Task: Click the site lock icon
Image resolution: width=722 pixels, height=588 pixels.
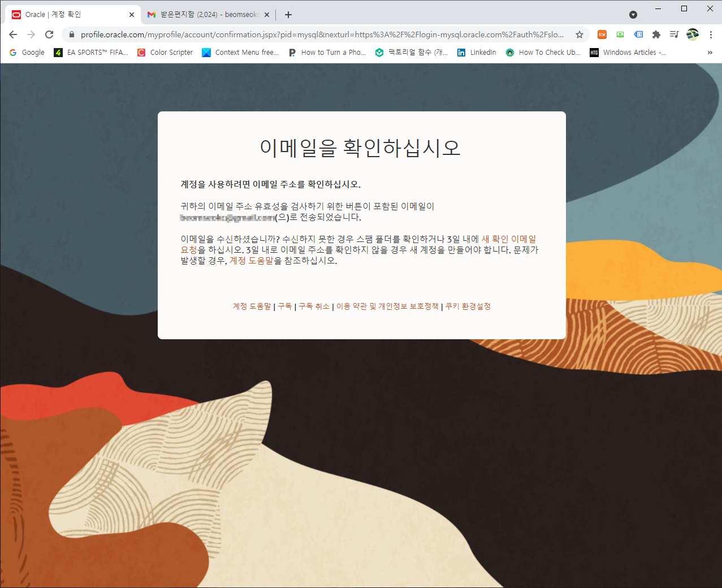Action: tap(72, 34)
